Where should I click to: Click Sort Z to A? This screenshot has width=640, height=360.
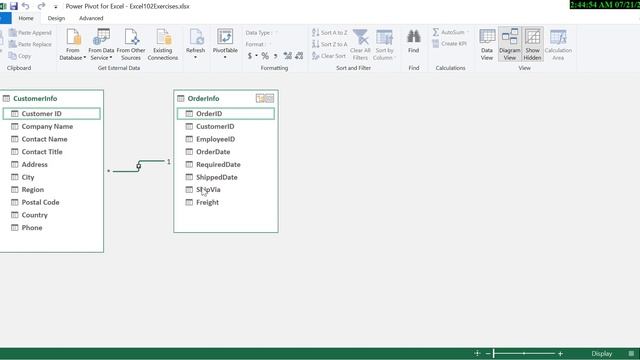330,44
